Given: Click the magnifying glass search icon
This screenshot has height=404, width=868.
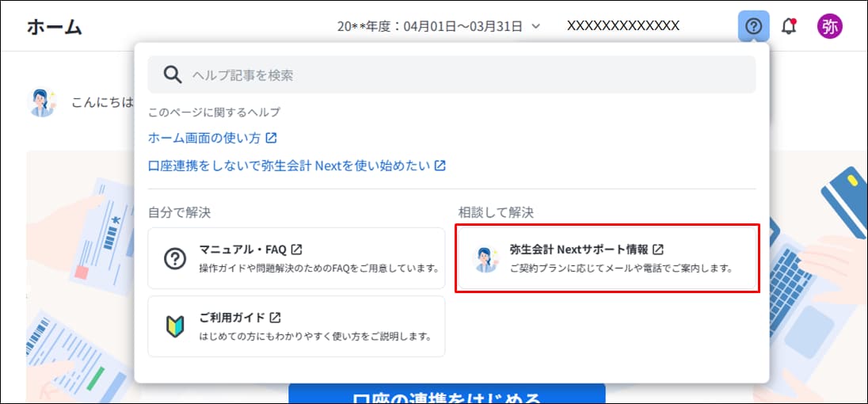Looking at the screenshot, I should click(173, 75).
